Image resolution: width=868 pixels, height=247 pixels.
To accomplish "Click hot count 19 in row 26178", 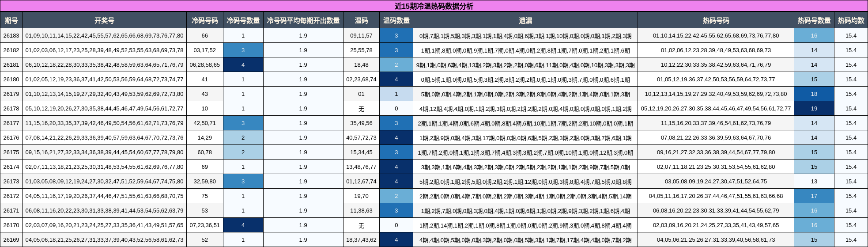I will click(x=814, y=109).
